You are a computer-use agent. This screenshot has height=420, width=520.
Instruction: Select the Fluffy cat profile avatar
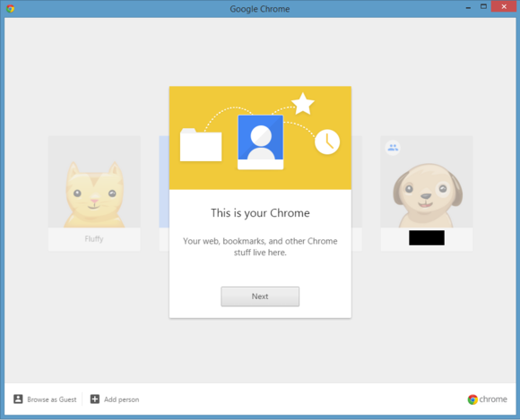point(94,182)
